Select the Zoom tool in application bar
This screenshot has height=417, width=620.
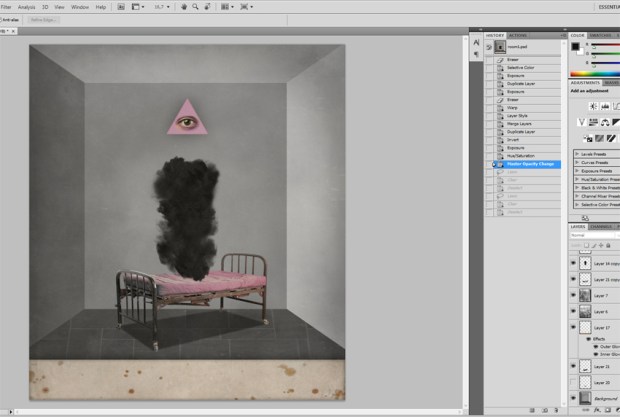point(195,7)
